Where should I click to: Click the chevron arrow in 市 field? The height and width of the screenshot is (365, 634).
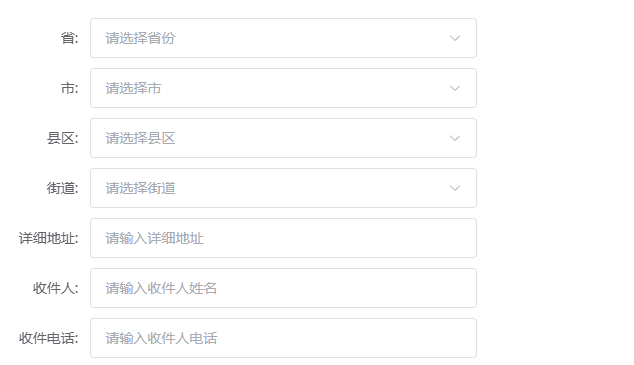point(455,89)
